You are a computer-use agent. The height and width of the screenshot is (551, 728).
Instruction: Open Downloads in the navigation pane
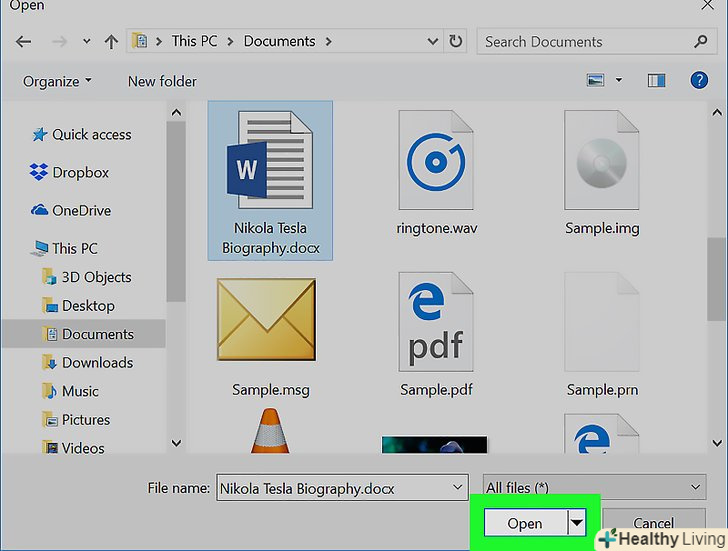point(97,363)
